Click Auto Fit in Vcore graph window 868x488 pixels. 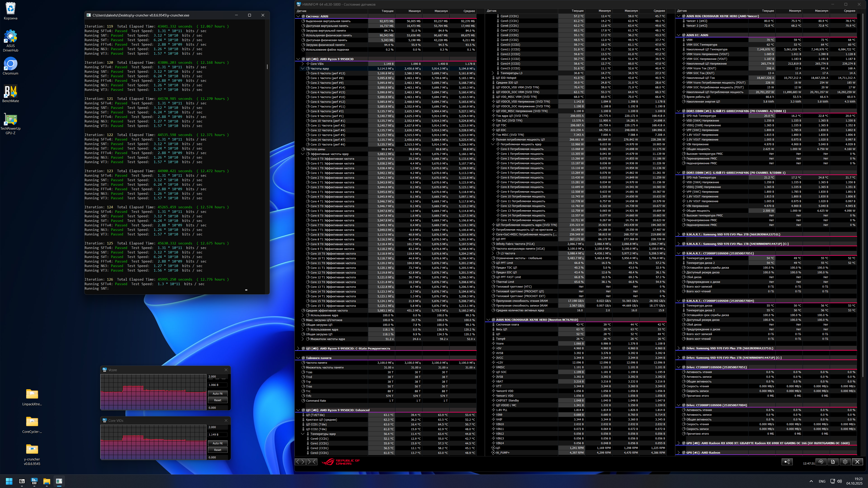217,393
